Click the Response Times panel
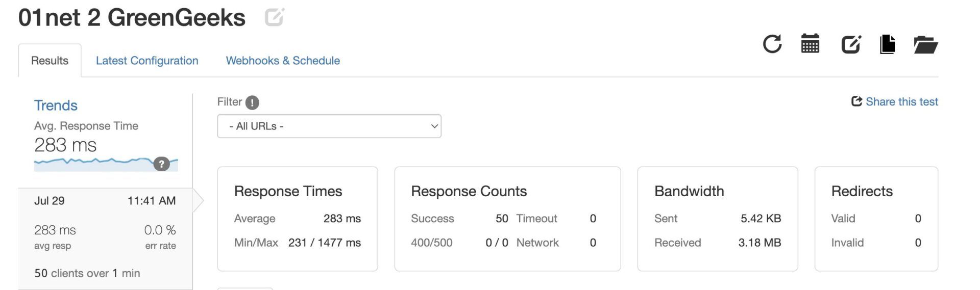 click(298, 219)
